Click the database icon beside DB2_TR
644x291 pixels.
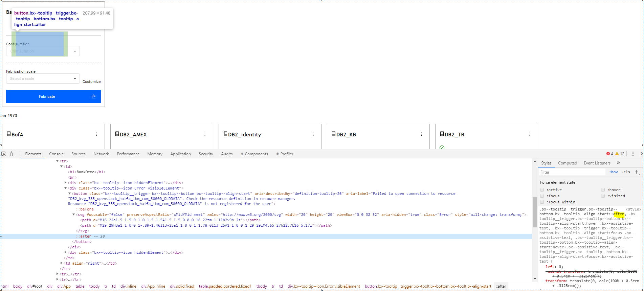click(442, 134)
